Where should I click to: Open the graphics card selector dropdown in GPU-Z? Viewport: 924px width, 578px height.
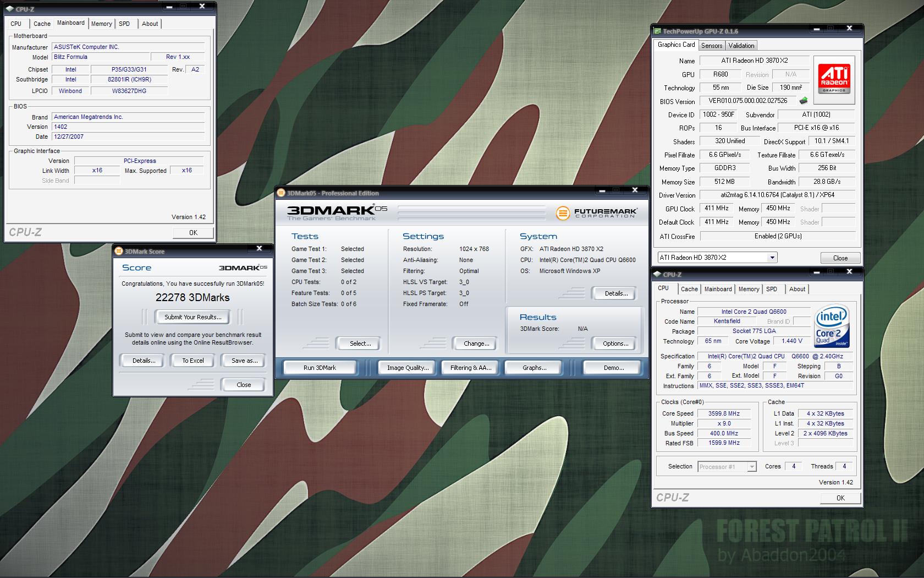pos(772,258)
